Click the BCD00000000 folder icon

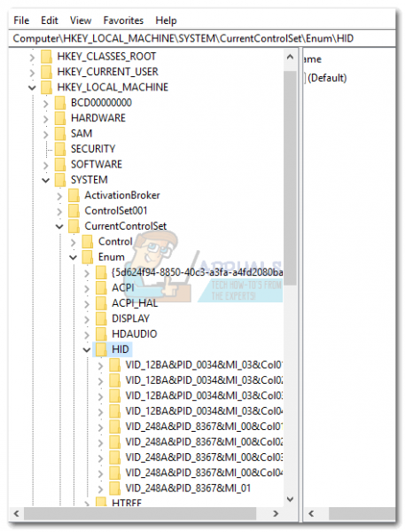tap(60, 103)
